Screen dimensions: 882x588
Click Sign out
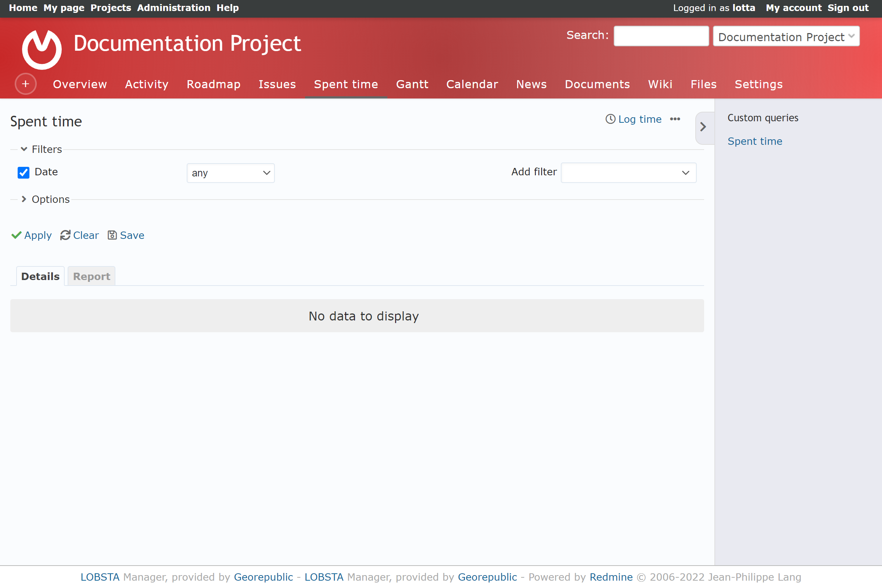[x=848, y=8]
